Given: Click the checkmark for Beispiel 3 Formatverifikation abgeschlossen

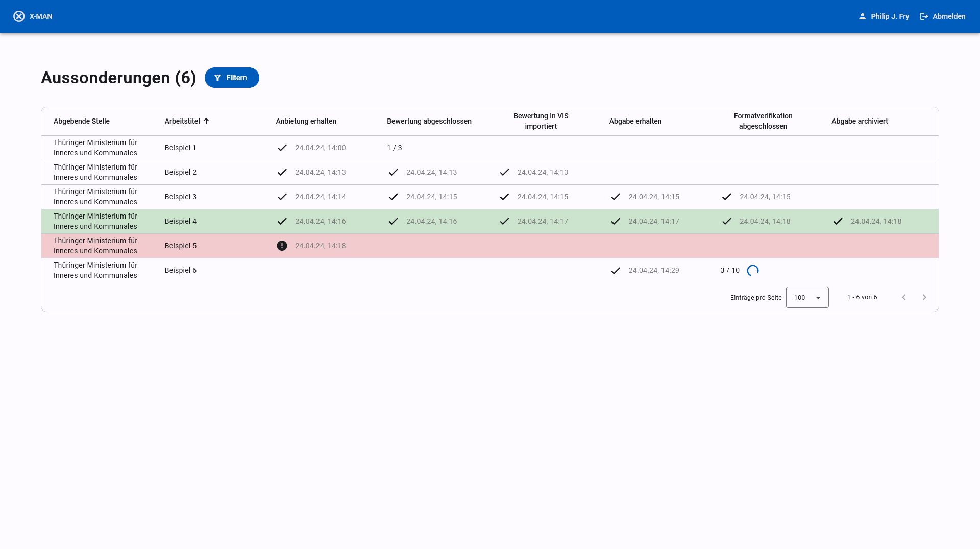Looking at the screenshot, I should pyautogui.click(x=727, y=197).
